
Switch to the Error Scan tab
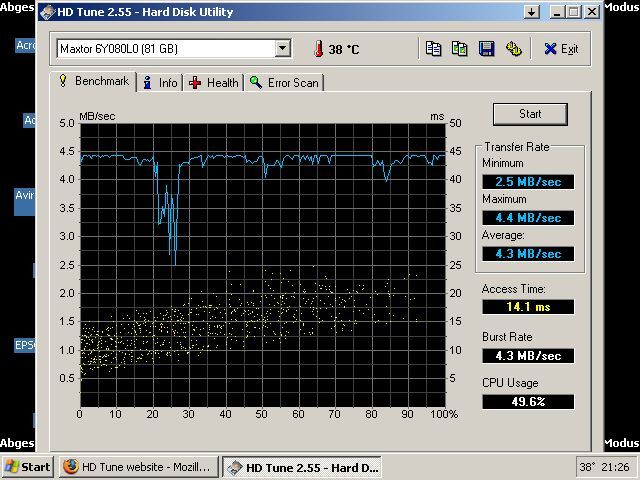[284, 83]
